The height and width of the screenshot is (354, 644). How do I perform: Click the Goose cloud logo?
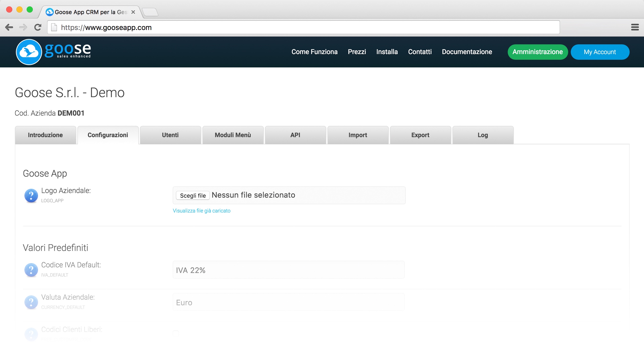point(29,52)
